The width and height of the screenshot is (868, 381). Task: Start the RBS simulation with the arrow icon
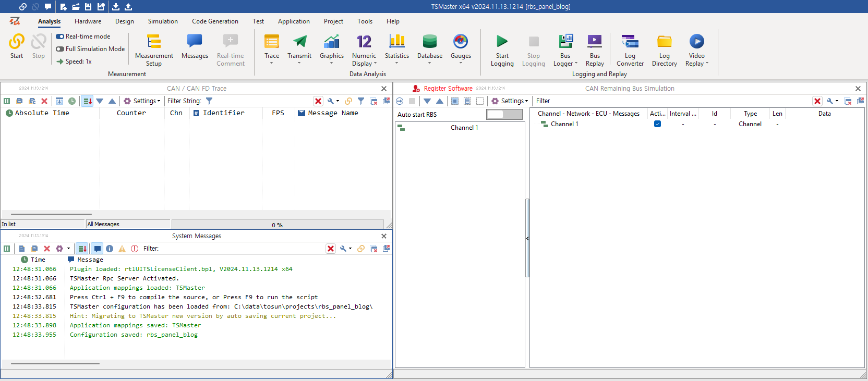(x=400, y=101)
